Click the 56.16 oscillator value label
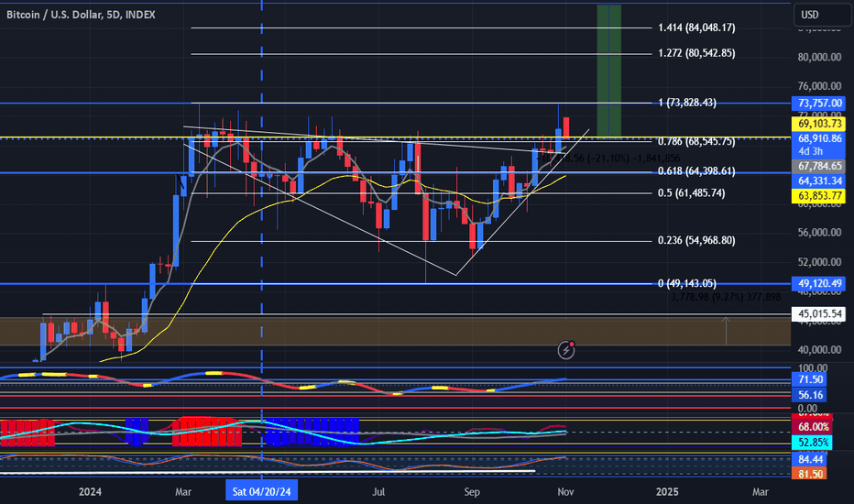Viewport: 854px width, 504px height. click(x=810, y=395)
